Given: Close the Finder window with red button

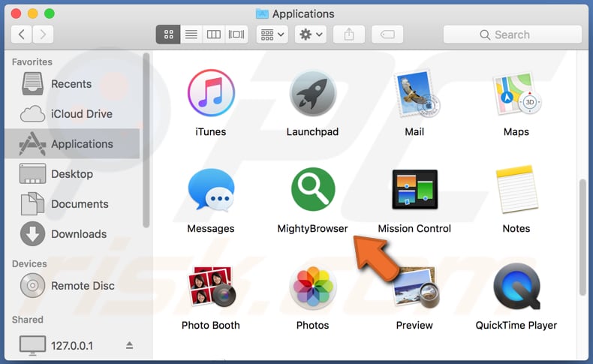Looking at the screenshot, I should (x=17, y=14).
